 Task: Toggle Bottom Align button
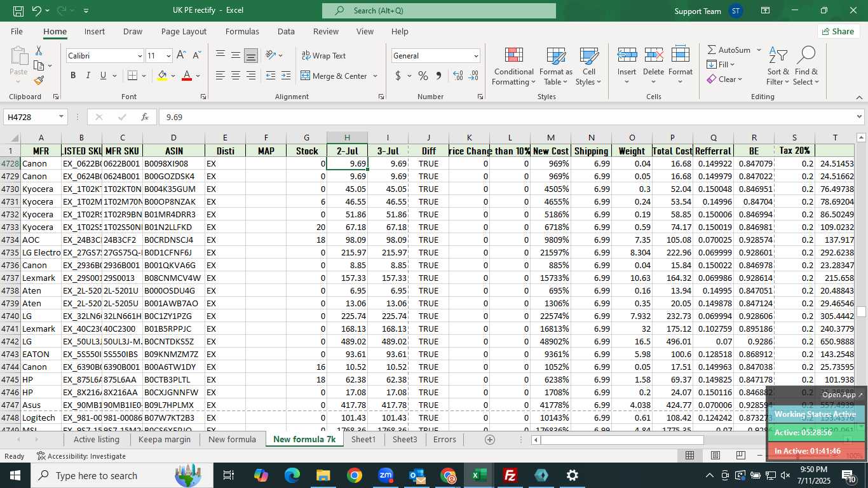coord(251,55)
